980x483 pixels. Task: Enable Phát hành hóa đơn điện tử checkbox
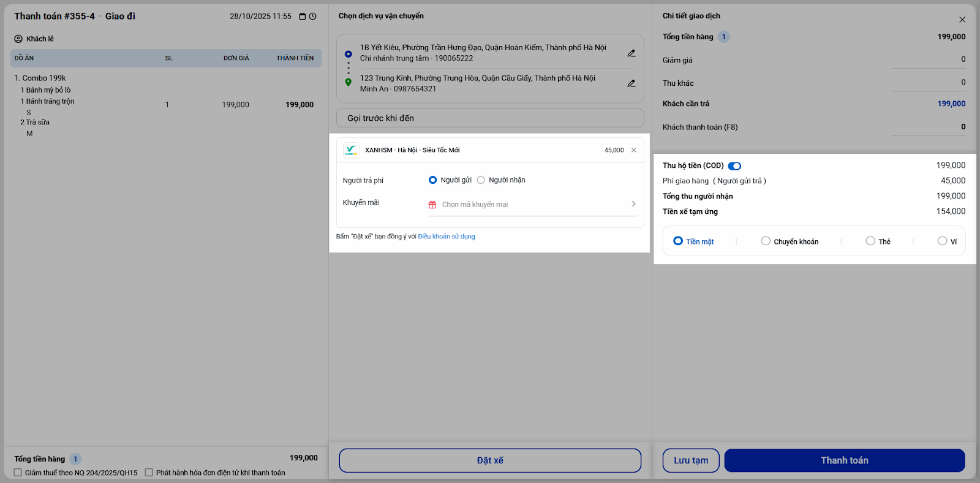pos(149,473)
